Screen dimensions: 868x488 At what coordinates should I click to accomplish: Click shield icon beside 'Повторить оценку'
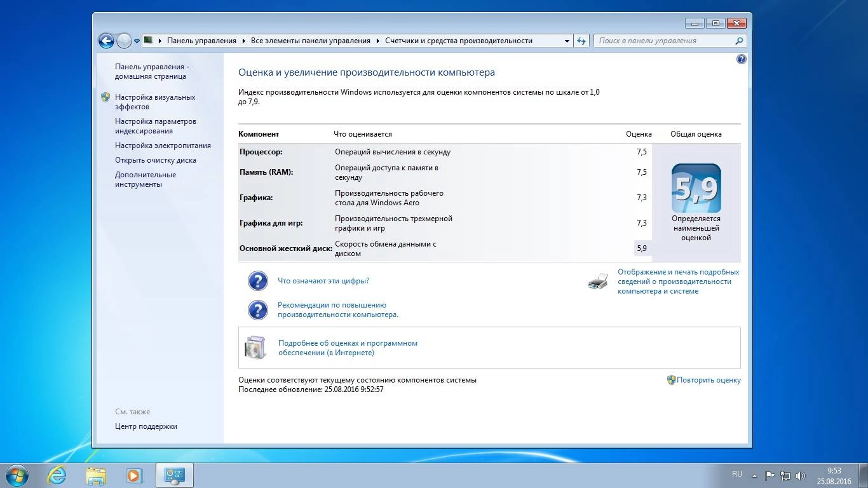coord(671,380)
